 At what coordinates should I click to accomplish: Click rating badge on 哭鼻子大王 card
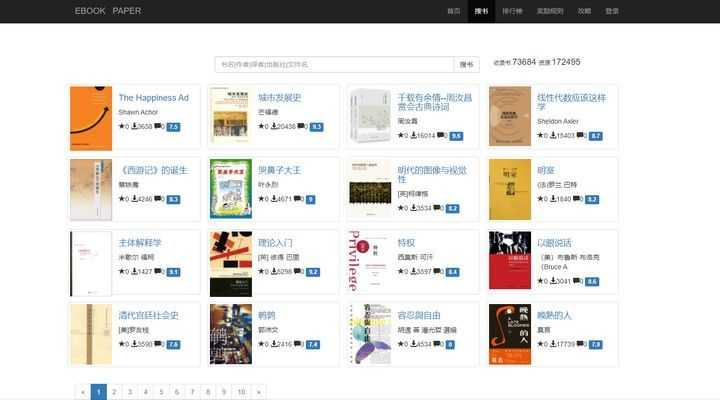coord(310,199)
